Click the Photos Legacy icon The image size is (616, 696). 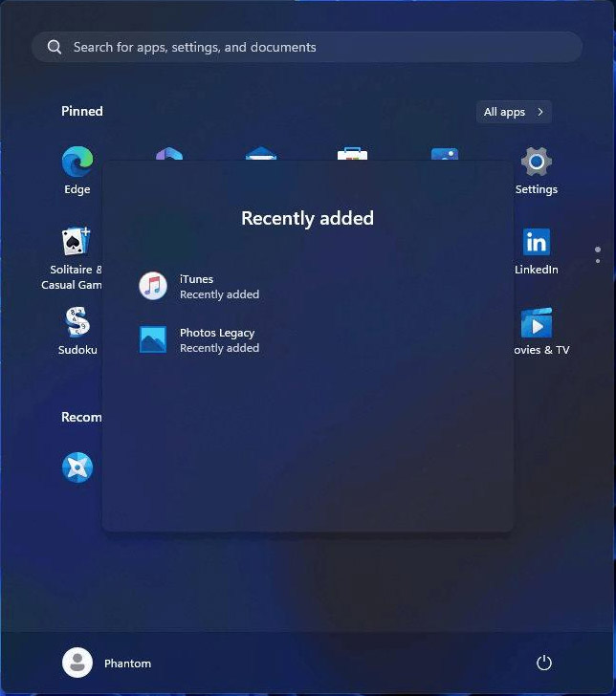(x=153, y=339)
